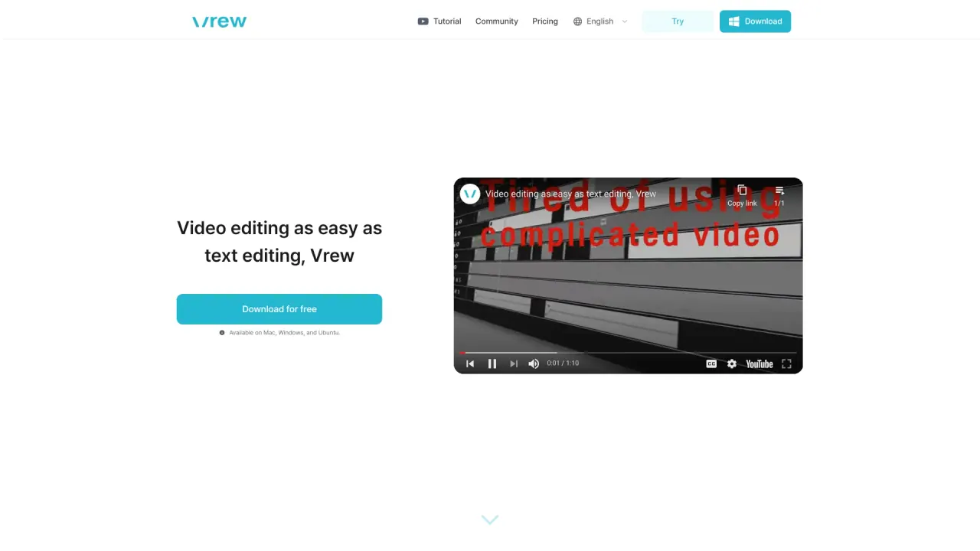Click the headline 'Video editing as easy as'

[x=279, y=228]
